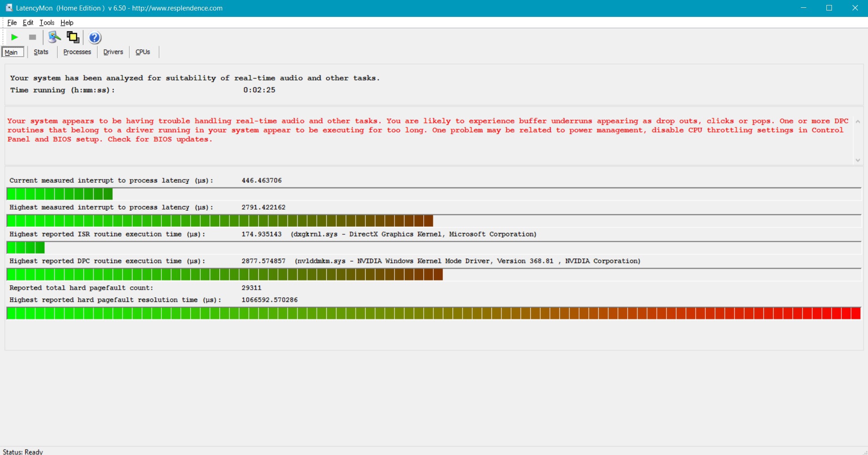Click the LatencyMon app icon in title bar

(x=9, y=8)
